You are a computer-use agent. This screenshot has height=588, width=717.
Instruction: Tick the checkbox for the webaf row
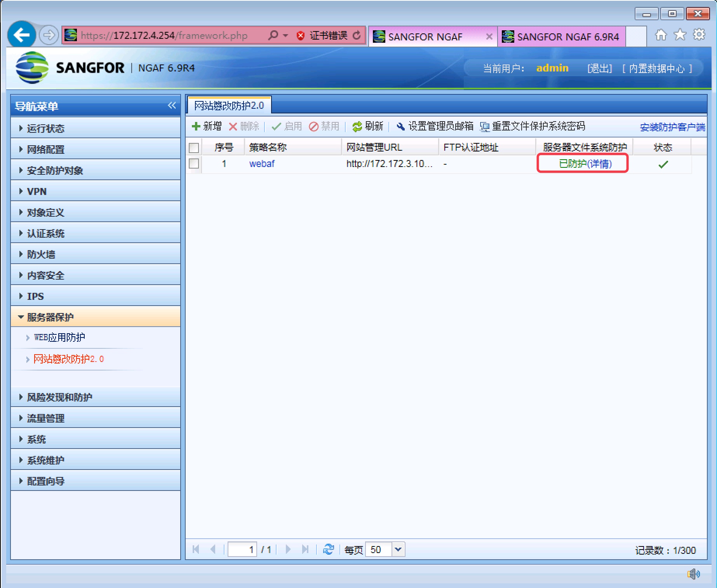(x=194, y=164)
